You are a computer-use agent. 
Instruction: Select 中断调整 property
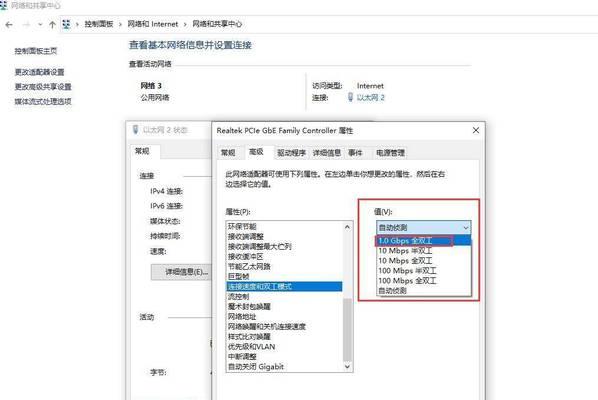(284, 357)
